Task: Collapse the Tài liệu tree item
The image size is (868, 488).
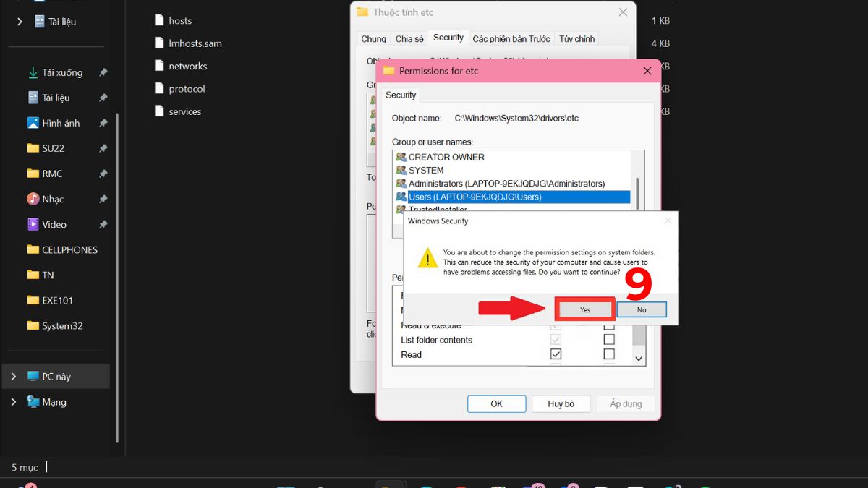Action: tap(18, 22)
